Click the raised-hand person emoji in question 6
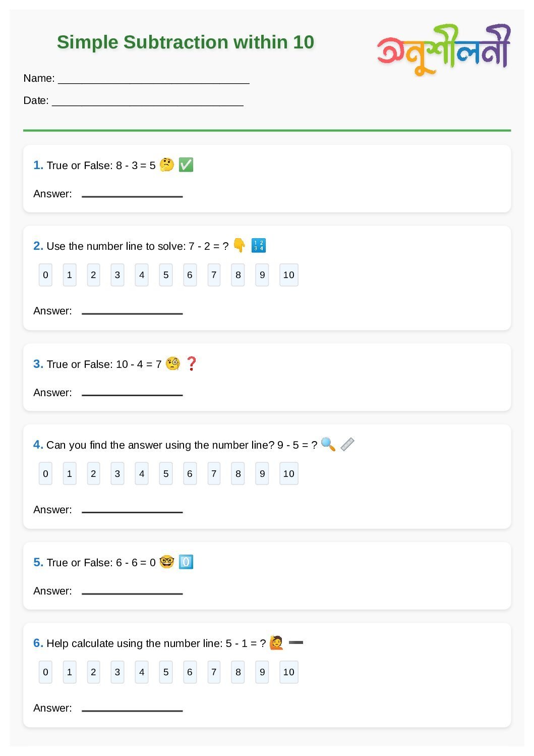The height and width of the screenshot is (756, 534). (276, 642)
